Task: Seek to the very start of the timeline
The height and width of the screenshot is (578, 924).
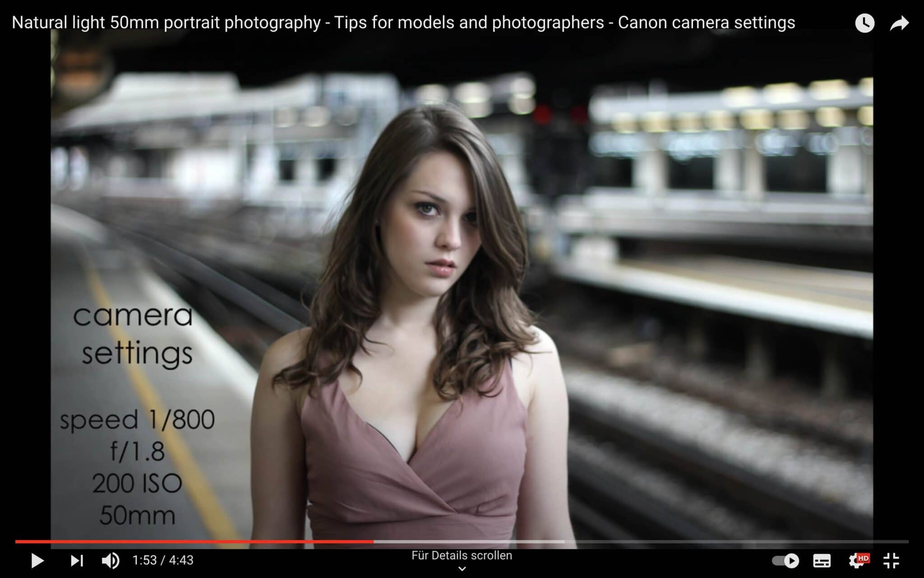Action: pos(16,541)
